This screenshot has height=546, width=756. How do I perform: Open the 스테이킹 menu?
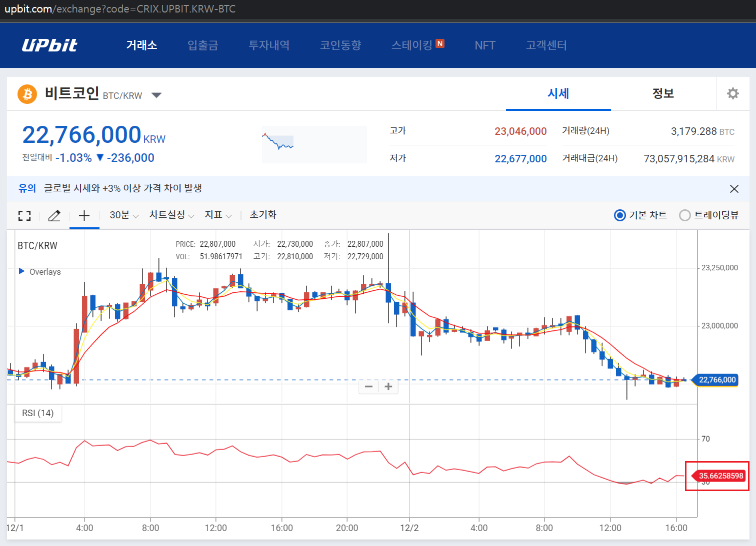[412, 45]
